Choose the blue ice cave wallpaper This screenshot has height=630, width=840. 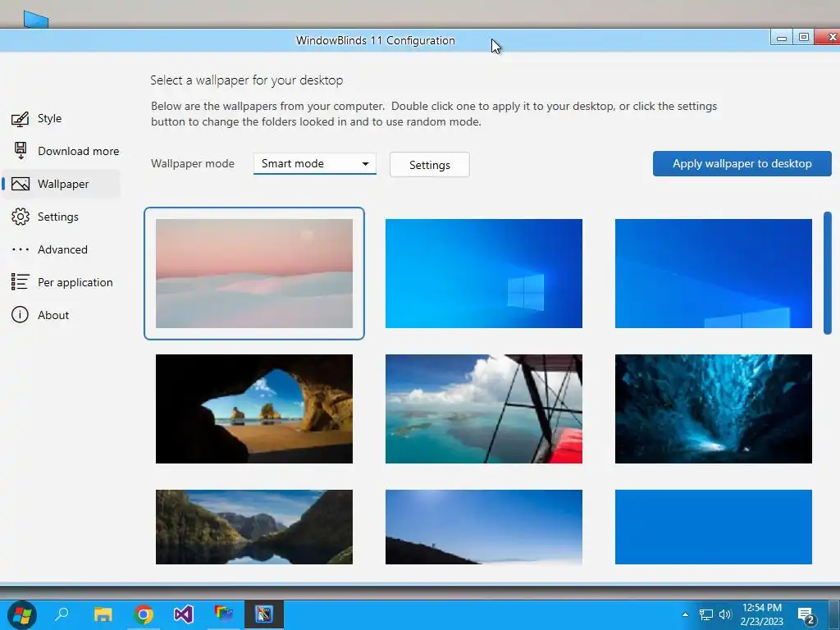tap(713, 409)
